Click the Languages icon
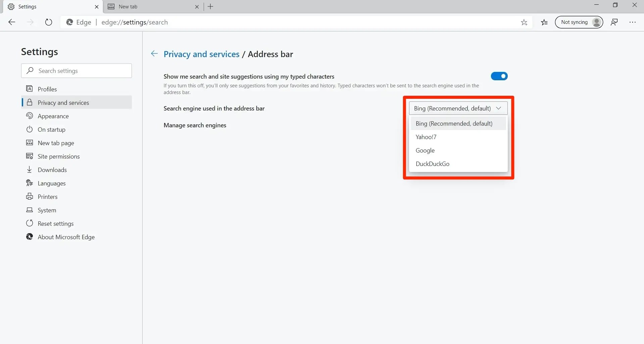This screenshot has height=344, width=644. point(30,183)
